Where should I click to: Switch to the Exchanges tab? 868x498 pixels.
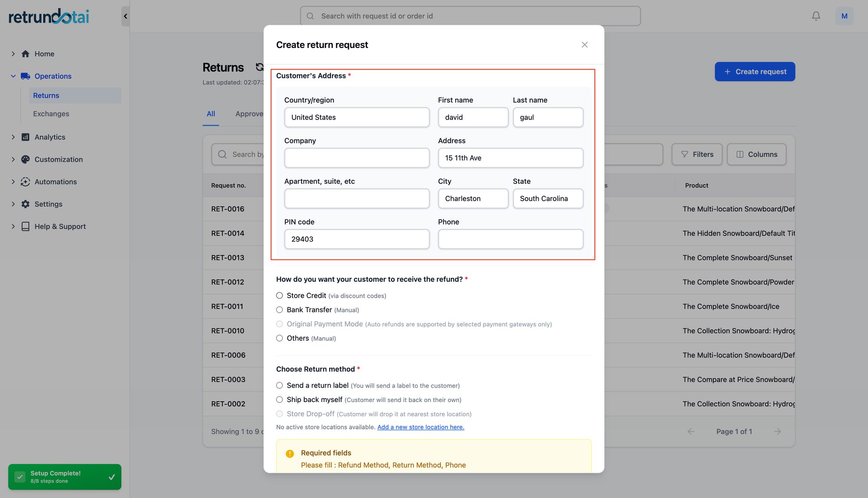point(51,113)
